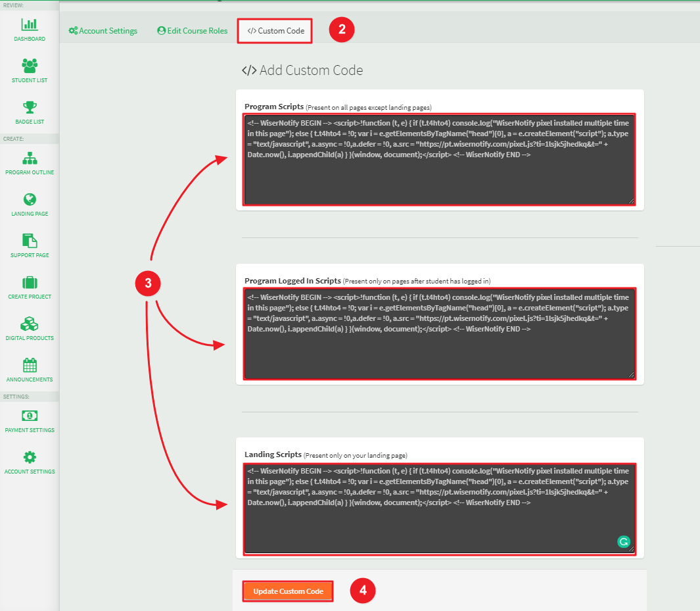Click the Student List people icon
This screenshot has height=611, width=700.
tap(30, 66)
